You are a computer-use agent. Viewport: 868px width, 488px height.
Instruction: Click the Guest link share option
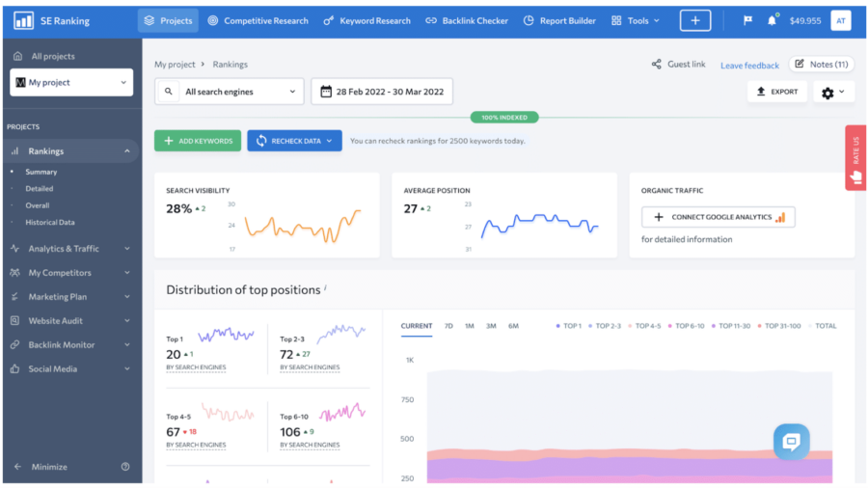click(679, 65)
